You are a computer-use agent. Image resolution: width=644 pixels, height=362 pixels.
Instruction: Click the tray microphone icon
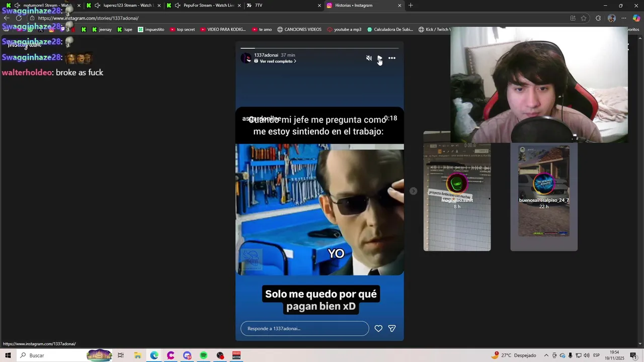[571, 355]
